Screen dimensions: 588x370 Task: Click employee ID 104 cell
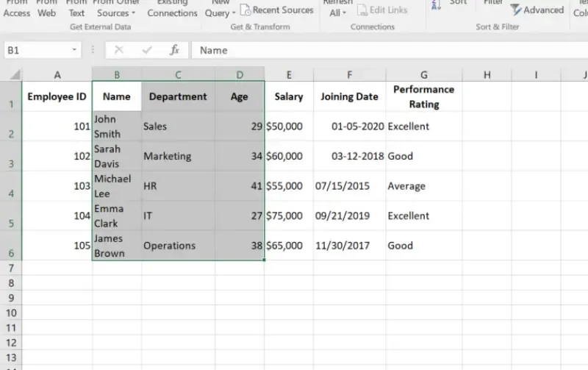click(x=57, y=216)
